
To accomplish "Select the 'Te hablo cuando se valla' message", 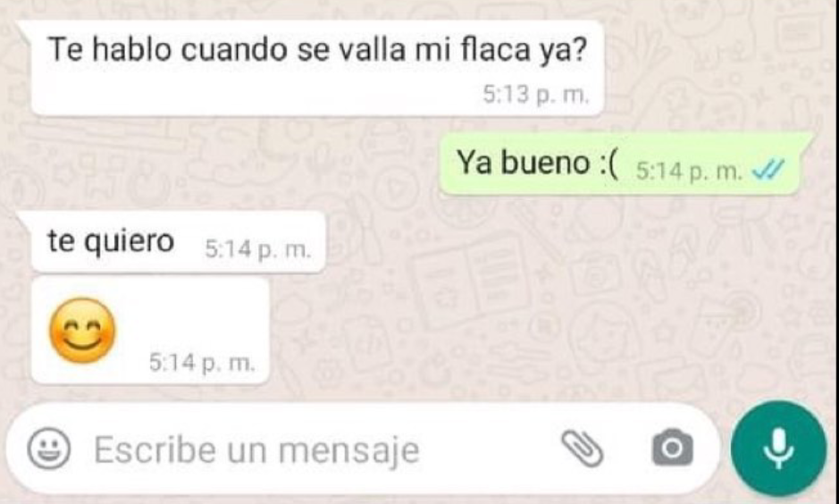I will click(317, 68).
